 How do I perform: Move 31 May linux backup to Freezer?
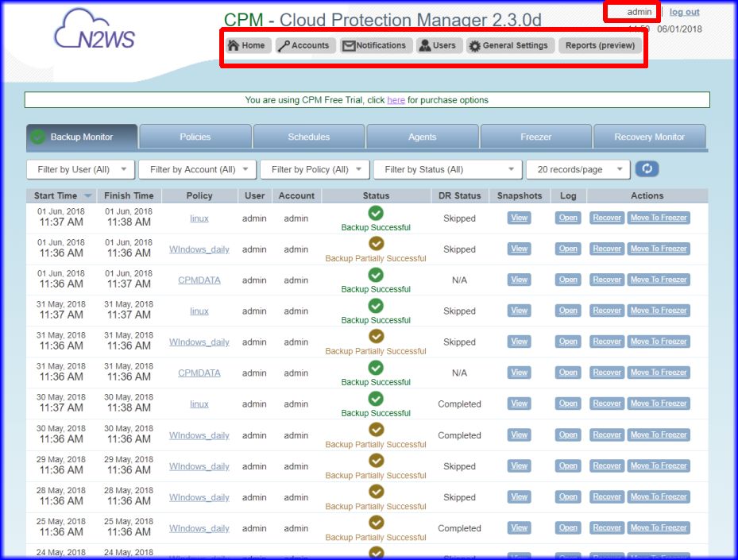659,311
